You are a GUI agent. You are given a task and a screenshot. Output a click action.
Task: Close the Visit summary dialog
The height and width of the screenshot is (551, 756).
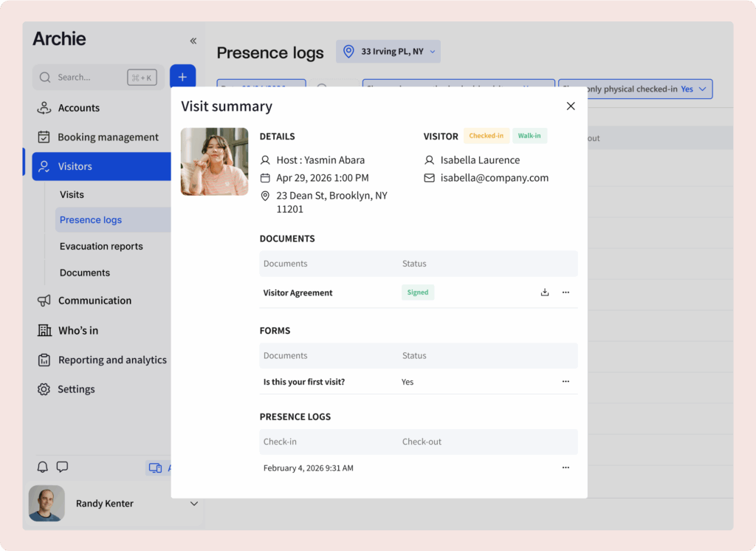571,106
